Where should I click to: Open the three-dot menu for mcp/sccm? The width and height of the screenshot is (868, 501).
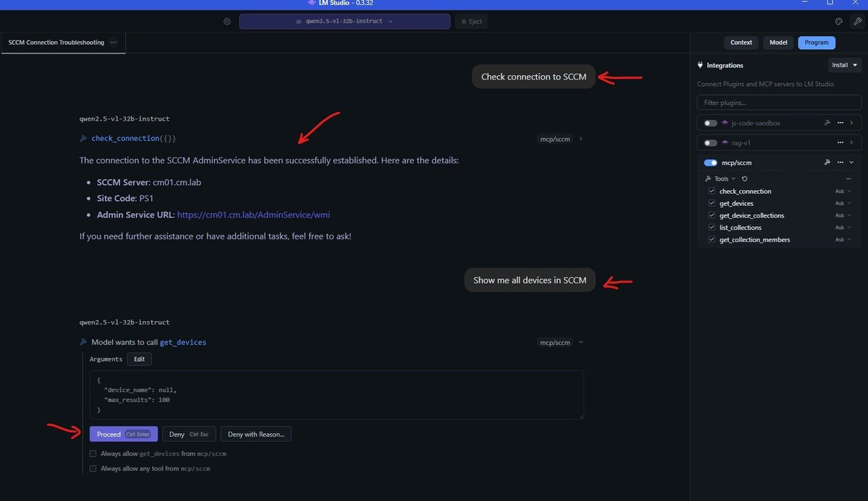coord(840,163)
